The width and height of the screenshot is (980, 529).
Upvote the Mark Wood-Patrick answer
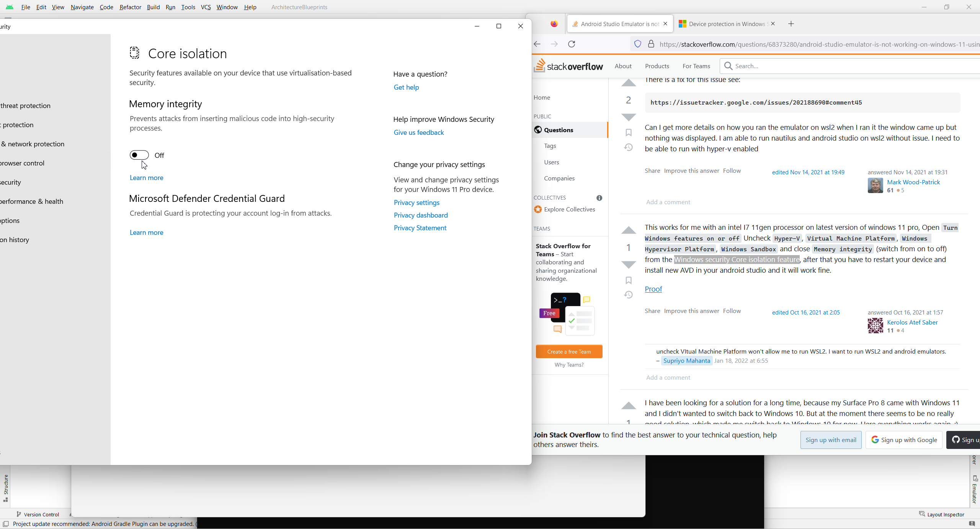click(628, 83)
